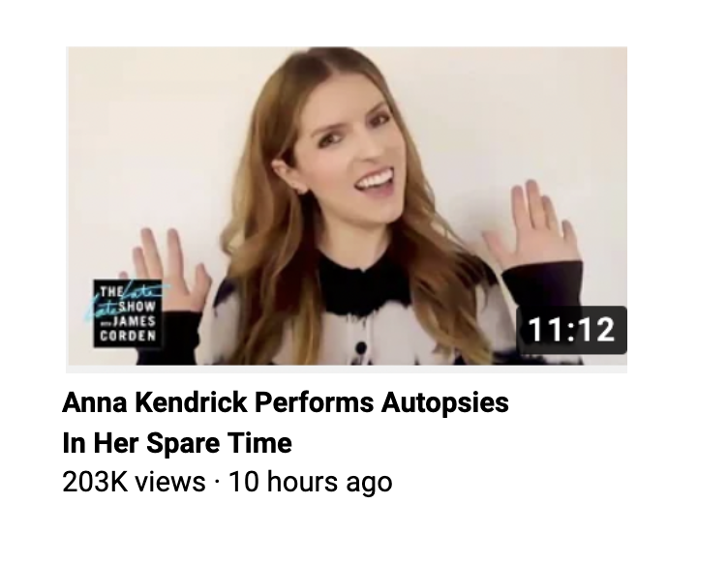Click 'Anna Kendrick' in the video title
The image size is (728, 563).
[x=154, y=401]
